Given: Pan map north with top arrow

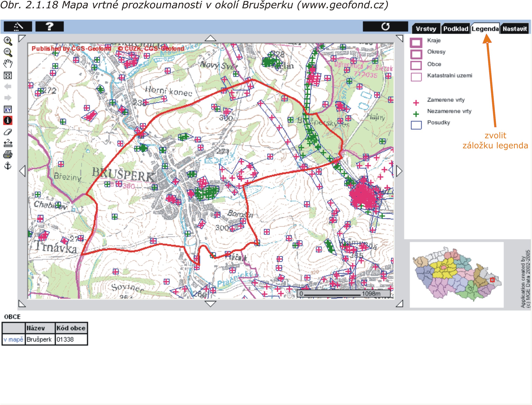Looking at the screenshot, I should (210, 38).
